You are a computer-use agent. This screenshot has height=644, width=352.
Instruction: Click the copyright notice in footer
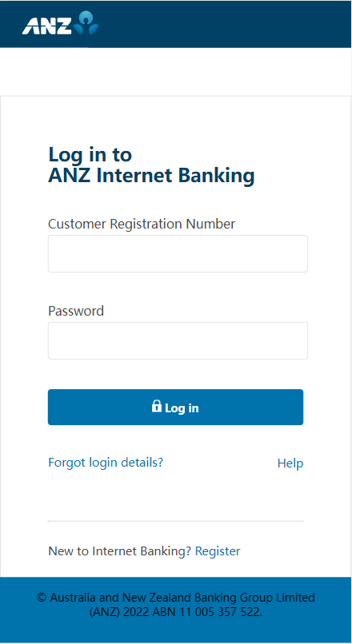pos(176,605)
